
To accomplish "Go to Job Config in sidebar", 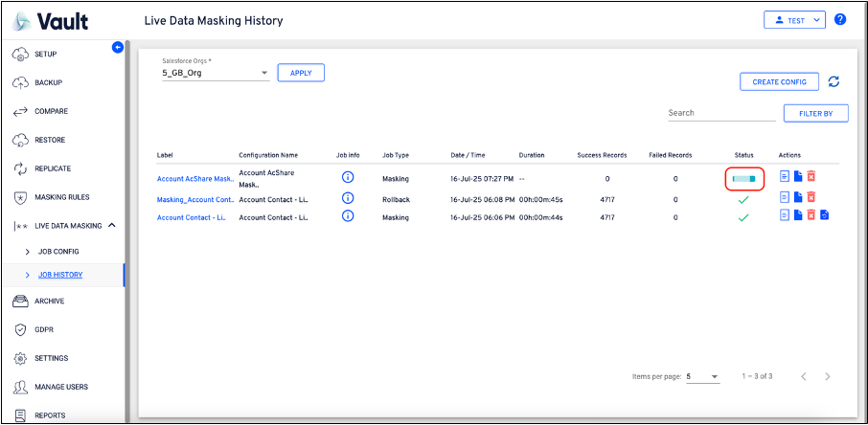I will pos(58,251).
